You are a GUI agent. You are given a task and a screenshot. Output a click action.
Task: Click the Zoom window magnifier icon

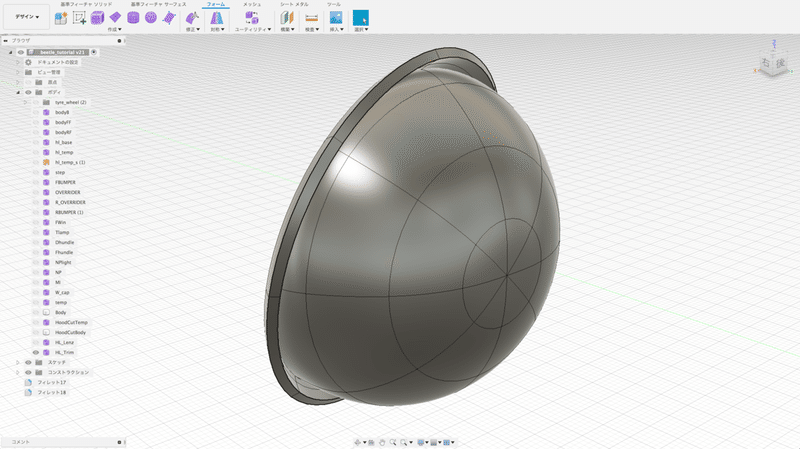tap(404, 442)
